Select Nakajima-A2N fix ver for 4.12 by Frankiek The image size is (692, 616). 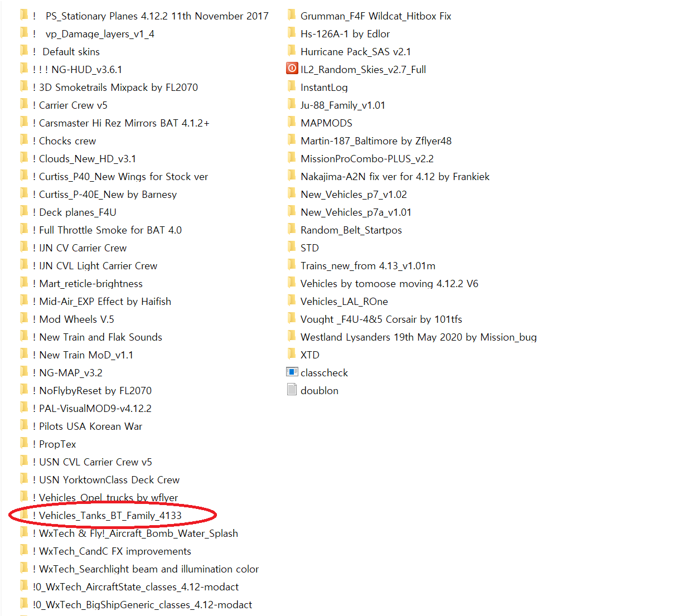(x=395, y=177)
